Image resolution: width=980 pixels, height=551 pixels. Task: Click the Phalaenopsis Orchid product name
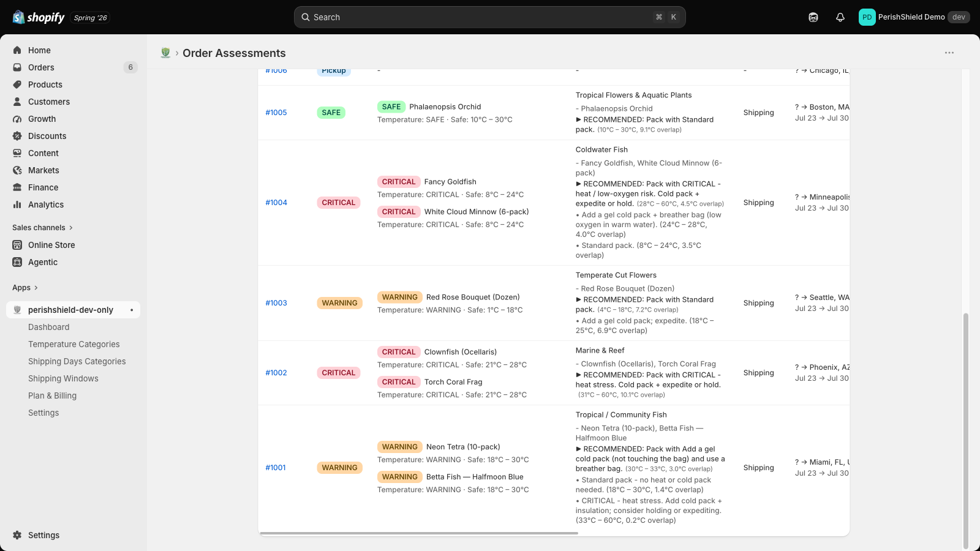click(445, 107)
